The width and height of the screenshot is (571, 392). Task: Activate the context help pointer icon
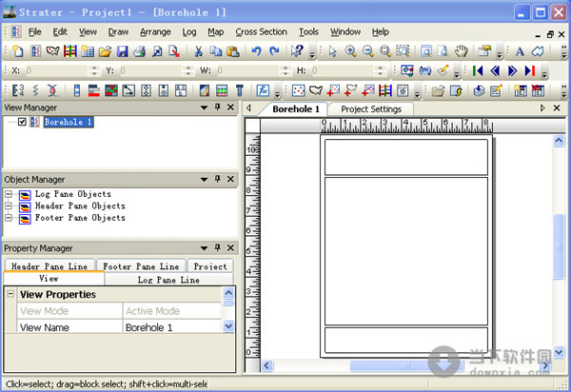coord(297,51)
